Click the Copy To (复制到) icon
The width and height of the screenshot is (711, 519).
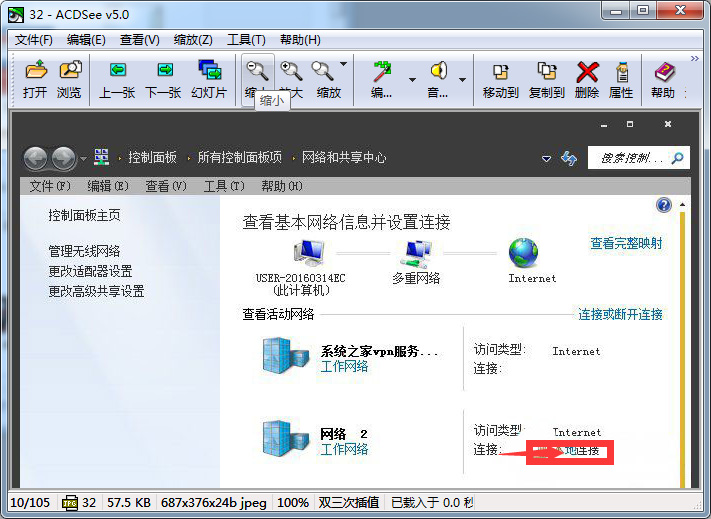coord(547,71)
